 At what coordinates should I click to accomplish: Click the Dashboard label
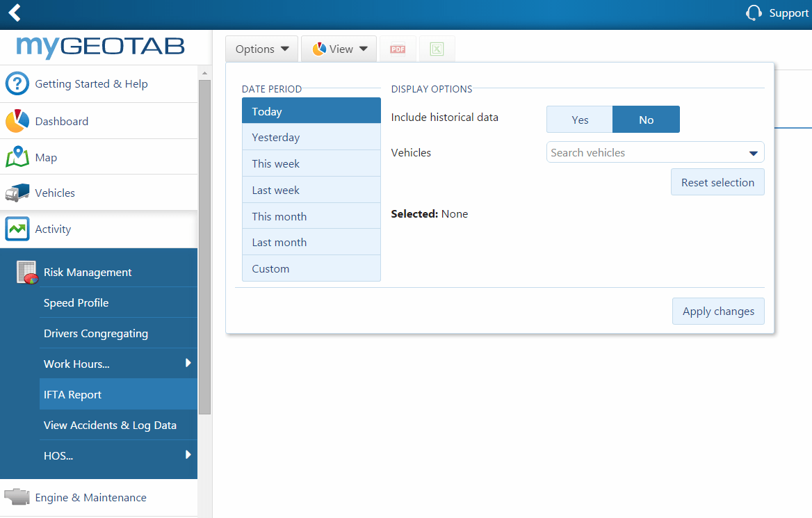tap(62, 121)
